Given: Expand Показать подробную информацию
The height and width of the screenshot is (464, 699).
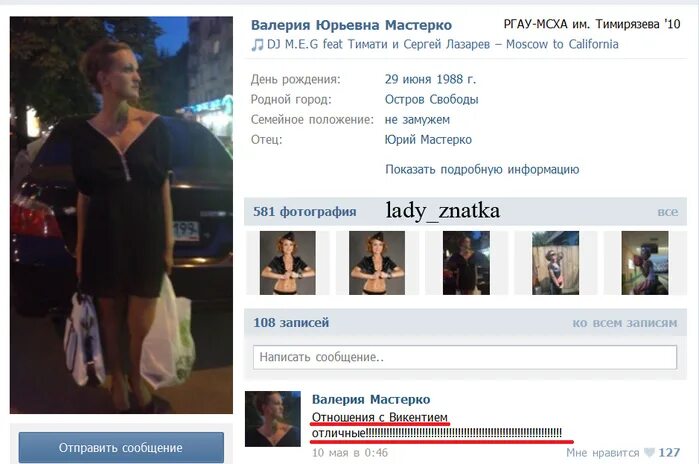Looking at the screenshot, I should coord(482,169).
